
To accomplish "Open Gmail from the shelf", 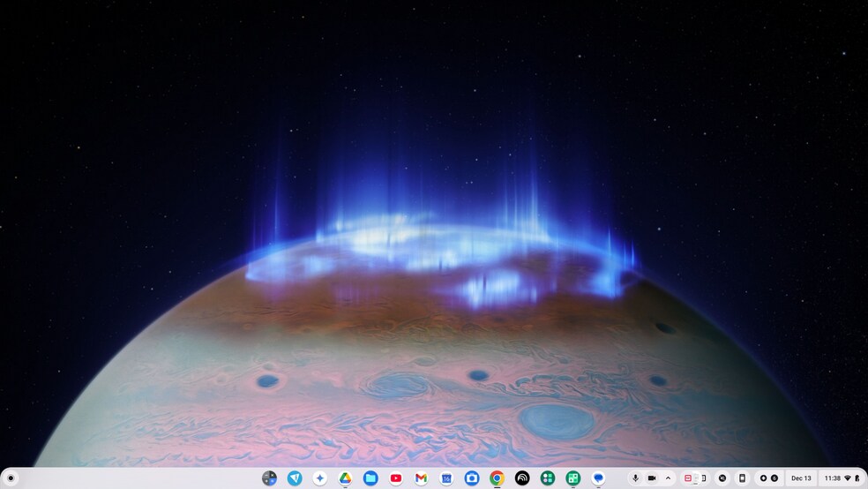I will click(x=422, y=478).
